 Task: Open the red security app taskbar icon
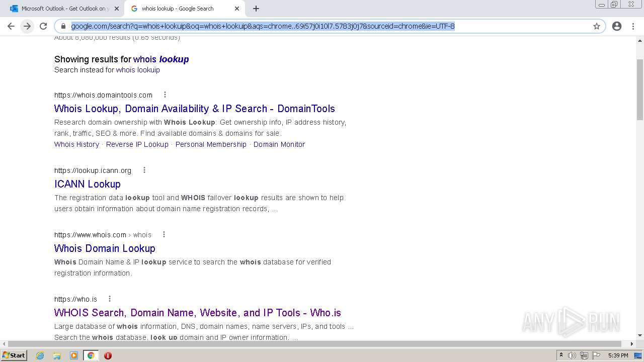[x=108, y=355]
